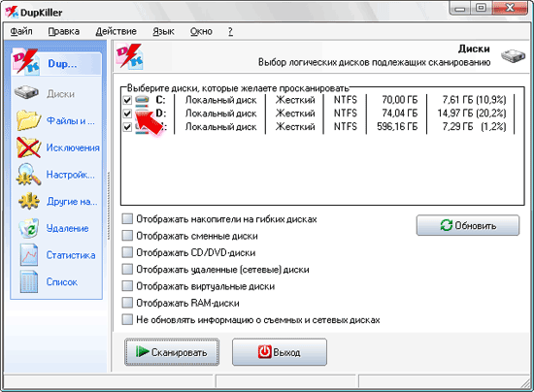Image resolution: width=534 pixels, height=392 pixels.
Task: Select the Удаление recycle bin icon
Action: (x=29, y=228)
